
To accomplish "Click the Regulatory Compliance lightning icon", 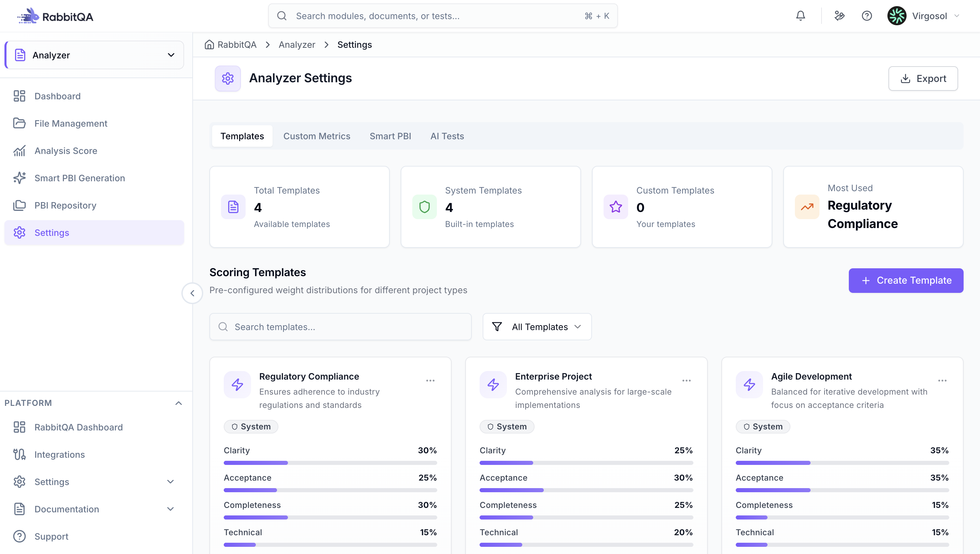I will coord(237,385).
